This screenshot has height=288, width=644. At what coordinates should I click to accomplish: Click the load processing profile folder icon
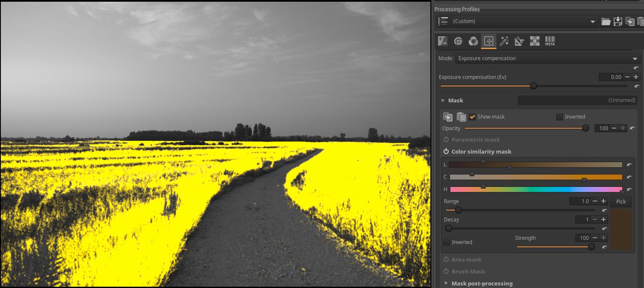[606, 22]
